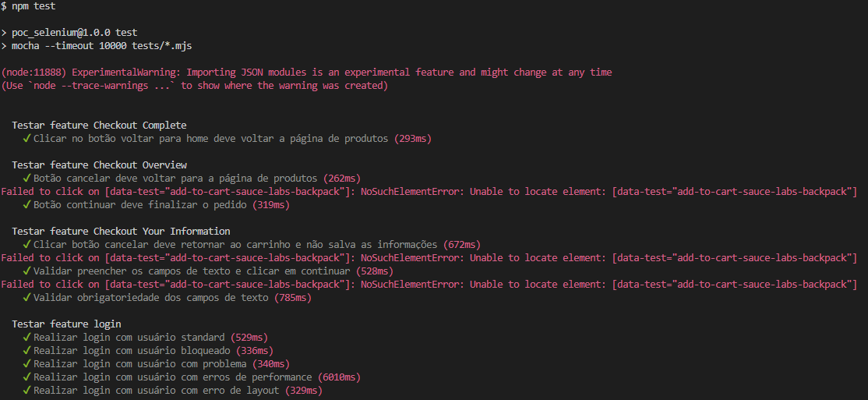Click checkmark beside 'Validar obrigatoriedade dos campos' test
This screenshot has height=400, width=868.
point(26,298)
